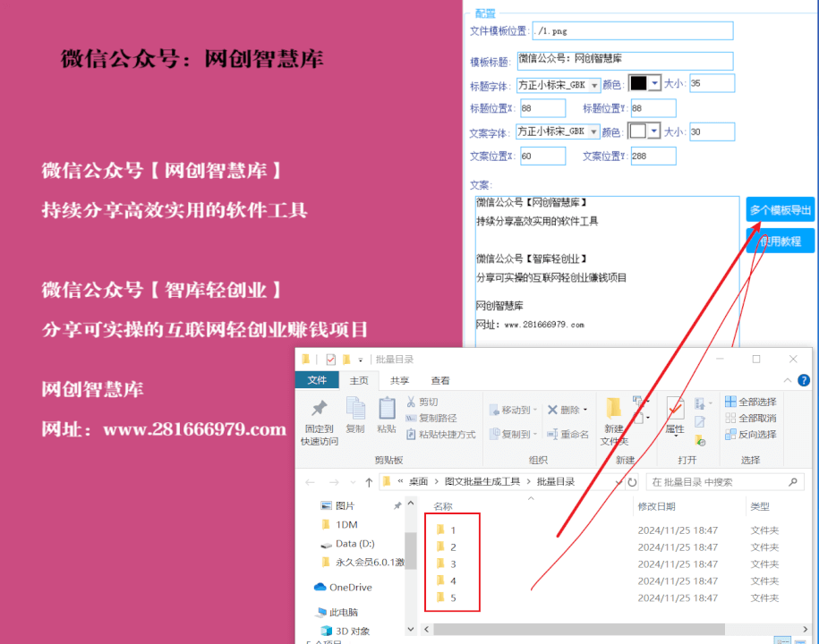Select 图片 in the navigation pane

pyautogui.click(x=337, y=505)
